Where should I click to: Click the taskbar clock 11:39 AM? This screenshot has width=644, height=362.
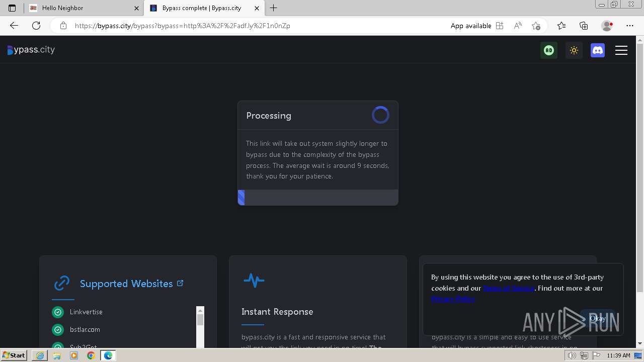pyautogui.click(x=618, y=355)
